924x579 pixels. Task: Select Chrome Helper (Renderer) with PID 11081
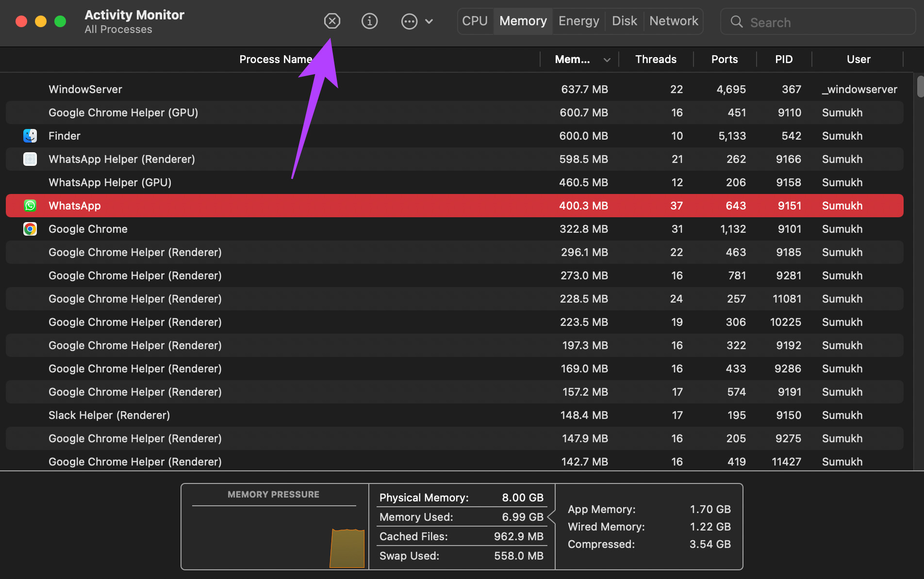[x=455, y=299]
